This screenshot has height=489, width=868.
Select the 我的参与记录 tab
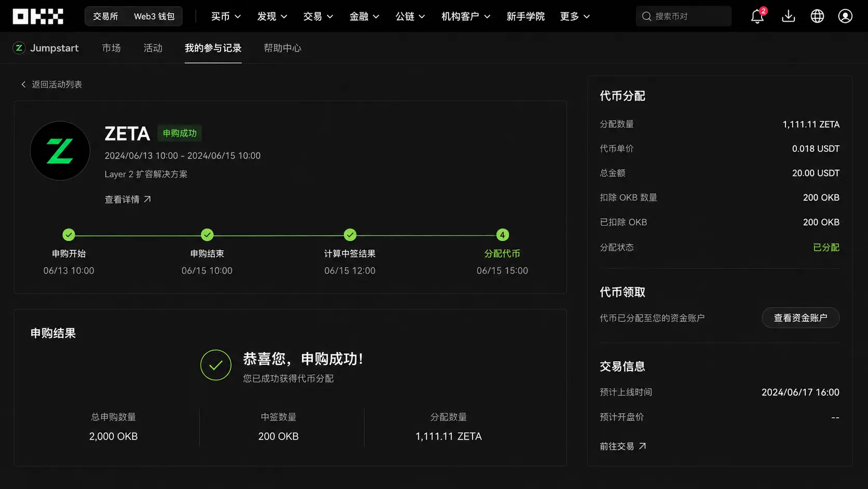[x=213, y=48]
